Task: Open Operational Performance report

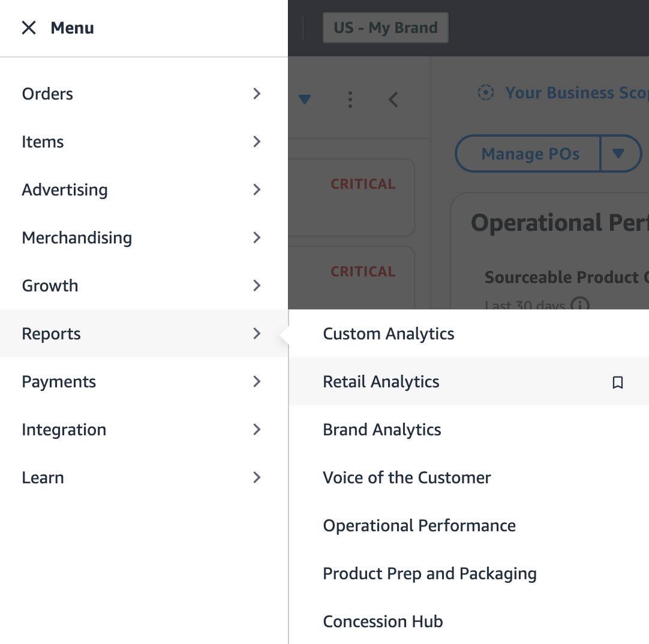Action: [469, 526]
